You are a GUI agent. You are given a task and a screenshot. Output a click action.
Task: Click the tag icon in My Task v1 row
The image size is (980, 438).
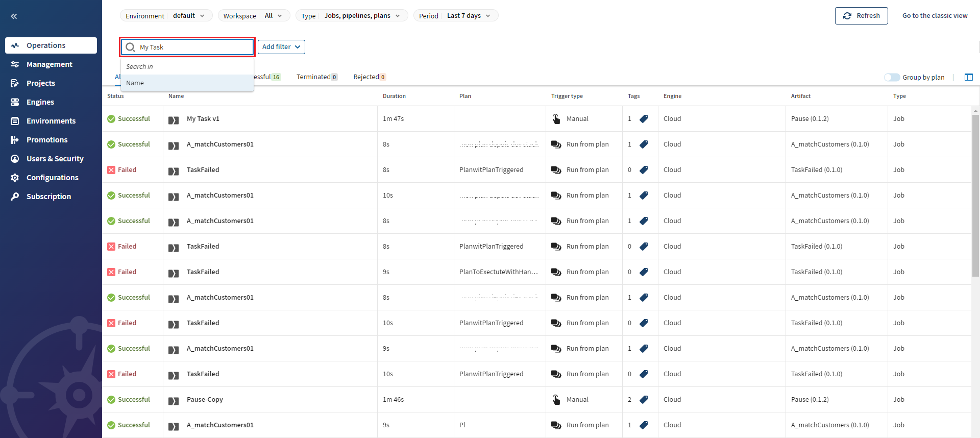coord(644,119)
